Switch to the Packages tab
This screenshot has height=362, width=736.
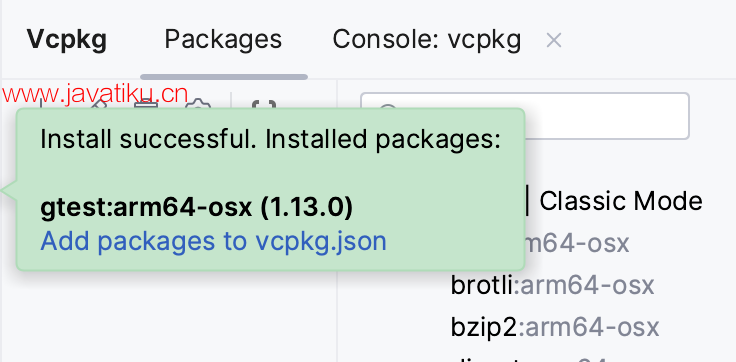tap(223, 39)
